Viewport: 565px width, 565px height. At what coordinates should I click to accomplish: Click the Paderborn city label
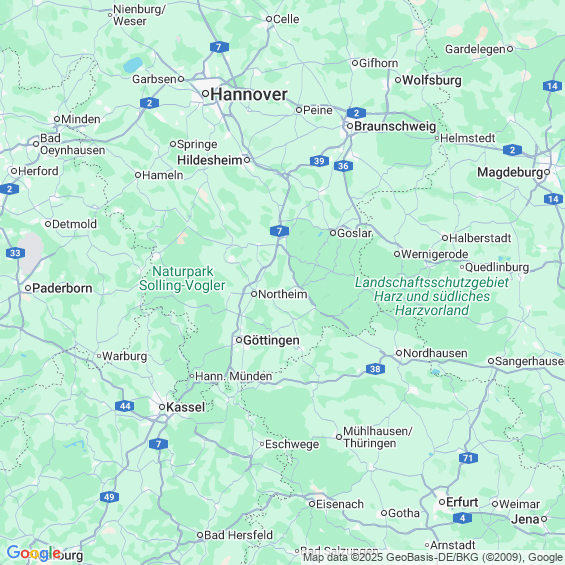[x=62, y=288]
